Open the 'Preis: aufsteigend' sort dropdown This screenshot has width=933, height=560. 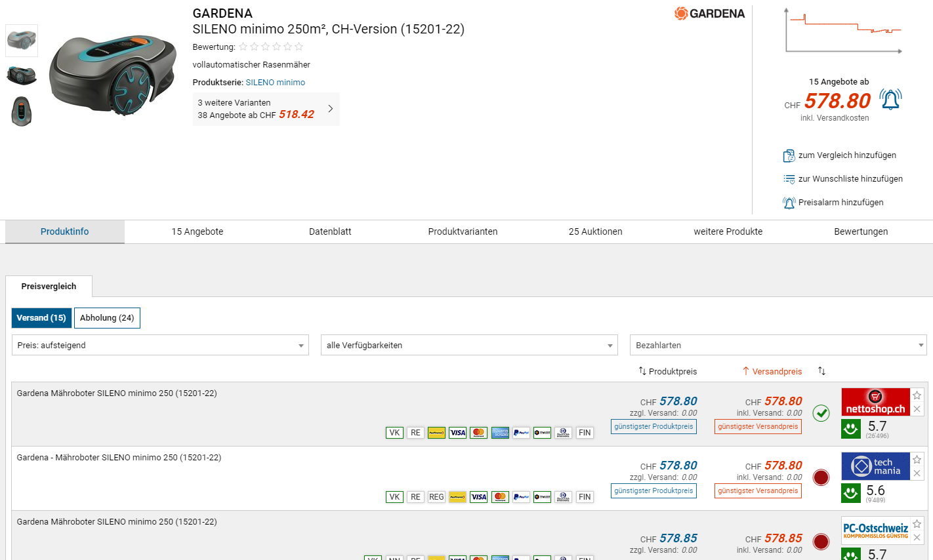[x=160, y=345]
